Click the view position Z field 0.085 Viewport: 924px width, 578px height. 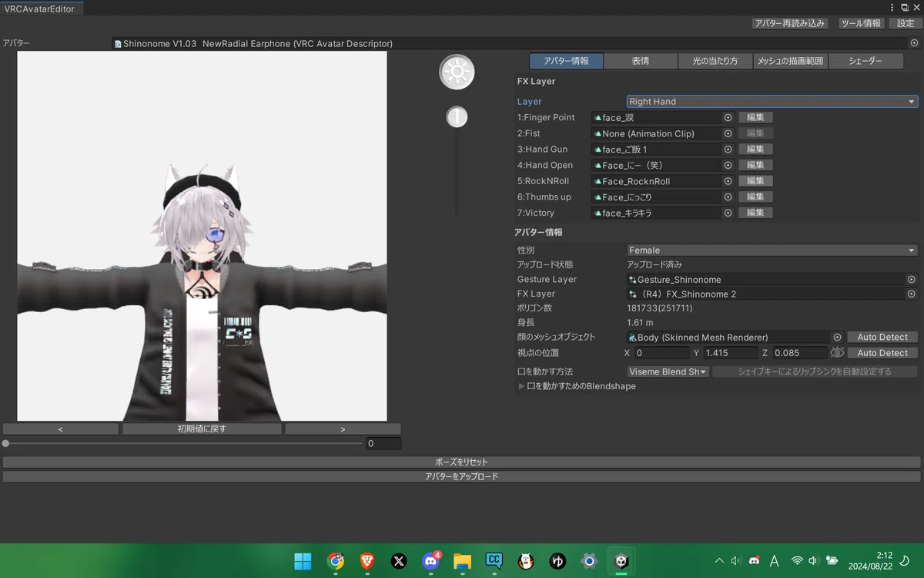(x=798, y=353)
